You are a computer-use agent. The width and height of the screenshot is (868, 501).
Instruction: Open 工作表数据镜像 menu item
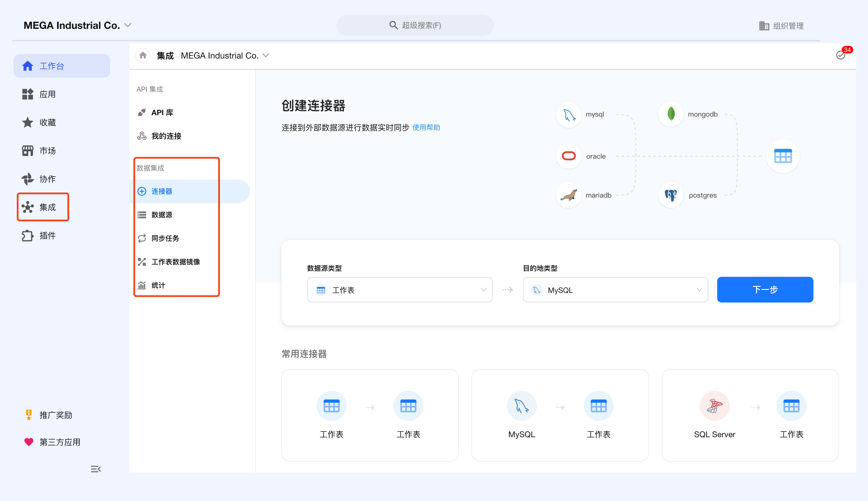coord(175,262)
